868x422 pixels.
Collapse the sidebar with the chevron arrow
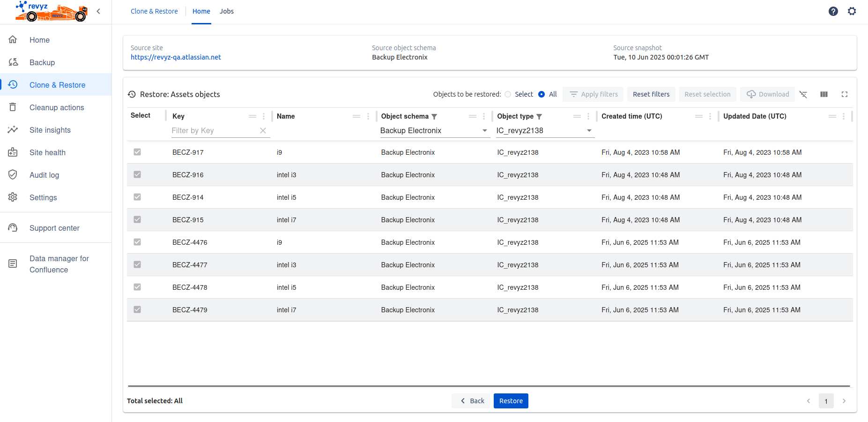pyautogui.click(x=98, y=11)
